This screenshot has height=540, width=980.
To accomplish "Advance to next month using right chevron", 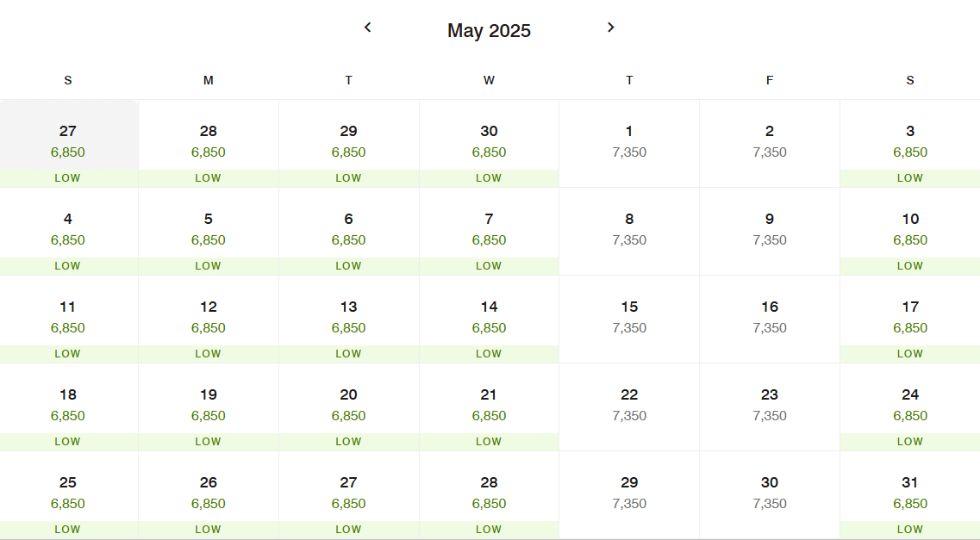I will pos(610,28).
